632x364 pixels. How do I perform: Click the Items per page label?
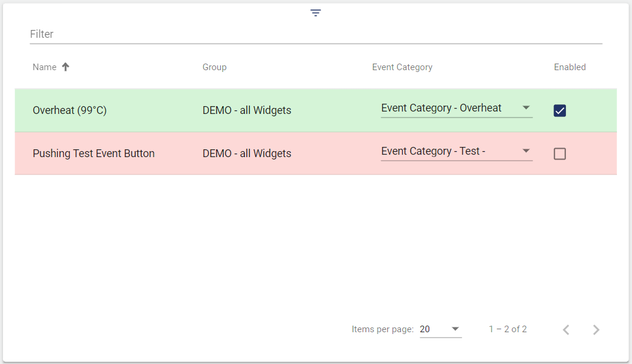tap(382, 329)
